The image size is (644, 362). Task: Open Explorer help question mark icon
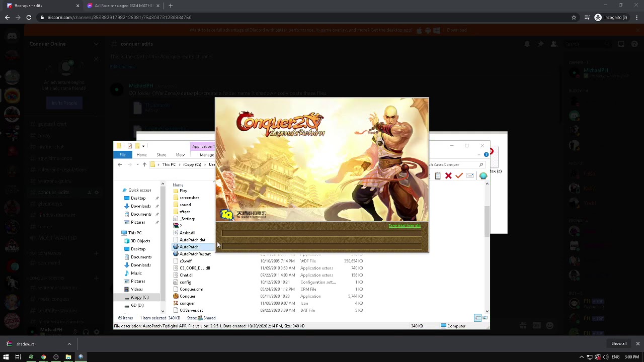(x=486, y=155)
